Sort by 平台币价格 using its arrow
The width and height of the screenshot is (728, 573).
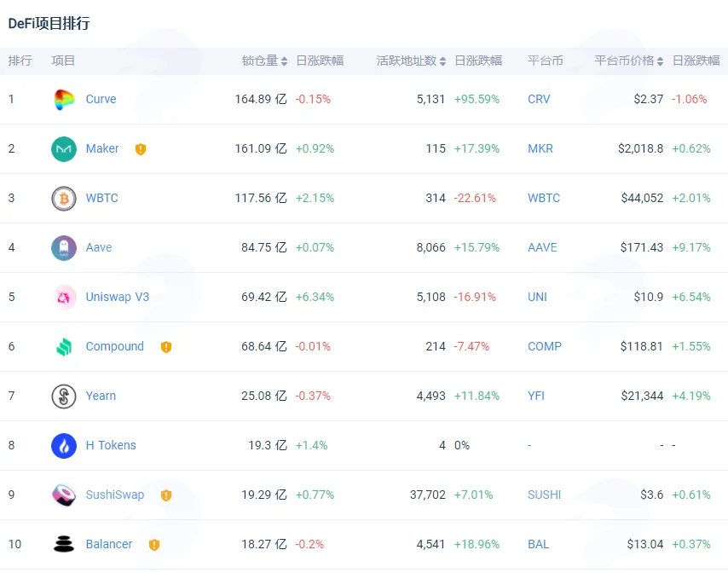660,61
